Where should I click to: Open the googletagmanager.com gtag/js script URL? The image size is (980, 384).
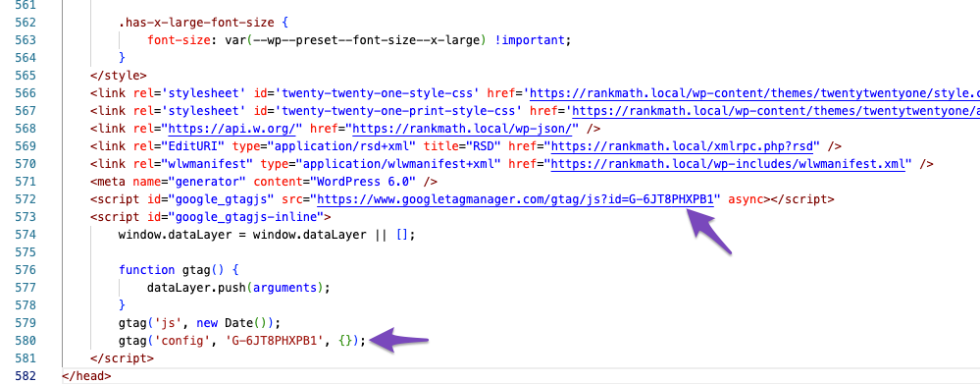coord(516,199)
